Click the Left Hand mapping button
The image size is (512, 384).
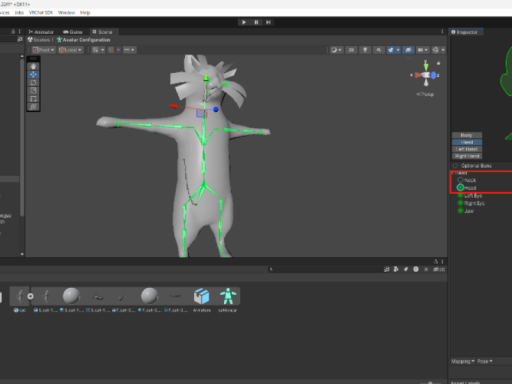coord(467,149)
